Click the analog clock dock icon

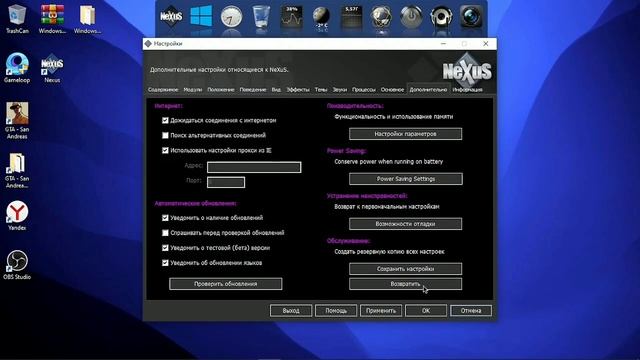[x=231, y=17]
